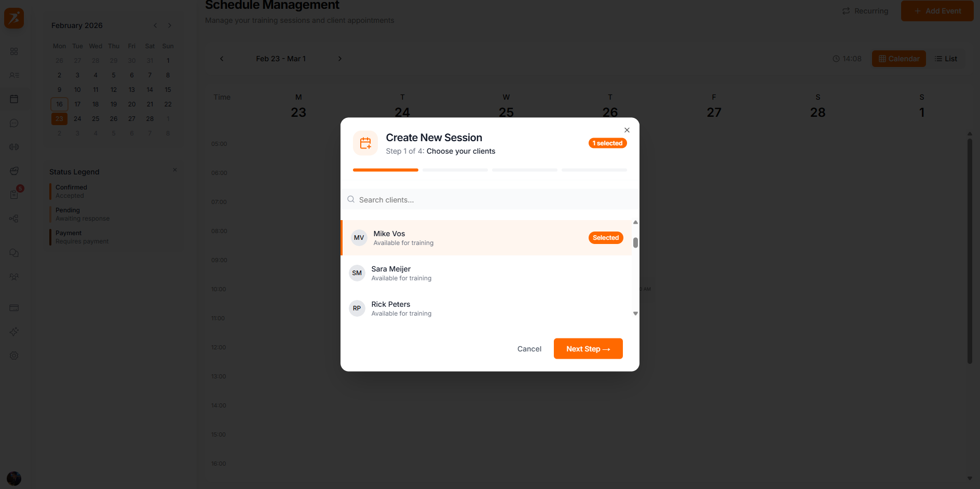The image size is (980, 489).
Task: Expand next week with the right chevron
Action: click(x=340, y=59)
